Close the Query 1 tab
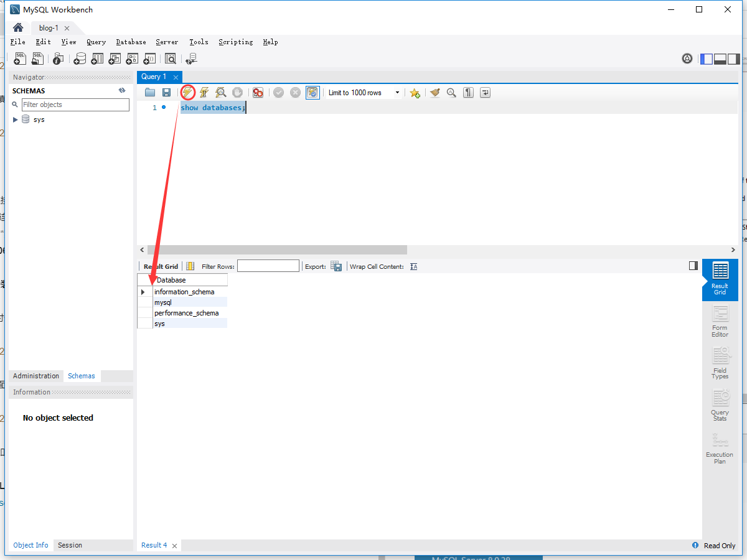The height and width of the screenshot is (560, 747). pos(176,77)
